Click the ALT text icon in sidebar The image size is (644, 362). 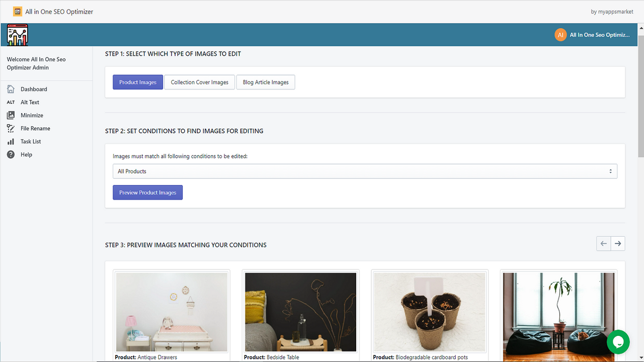click(11, 102)
